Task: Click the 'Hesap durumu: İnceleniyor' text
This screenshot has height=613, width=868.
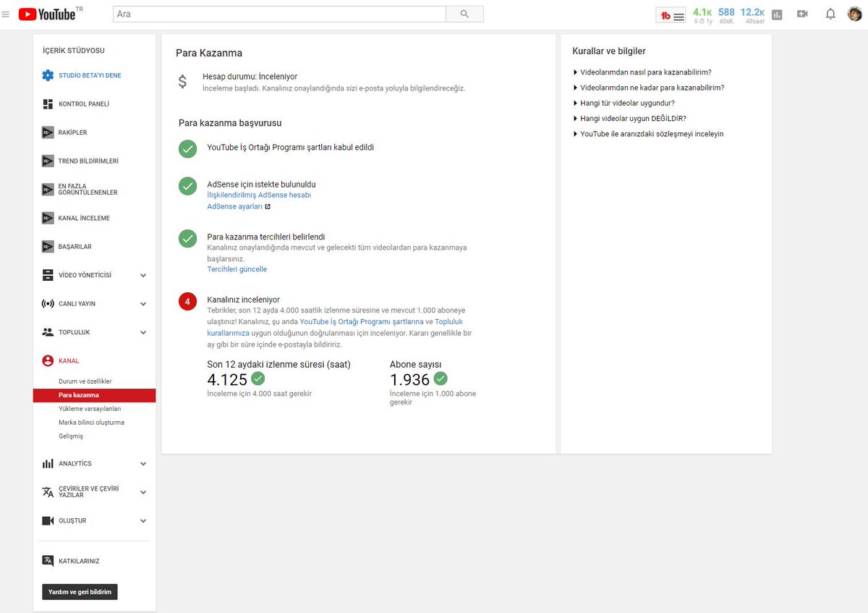Action: click(250, 77)
